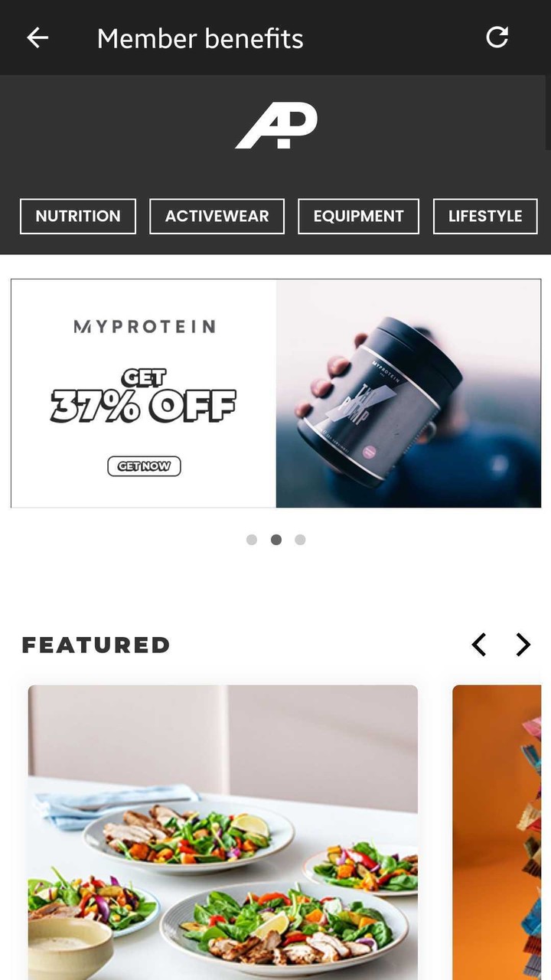
Task: Open the featured salad plates card
Action: click(223, 832)
